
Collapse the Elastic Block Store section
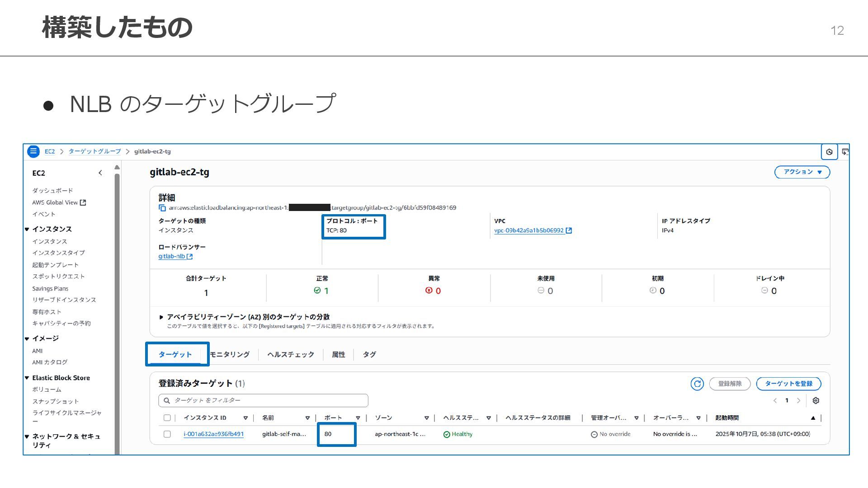27,378
